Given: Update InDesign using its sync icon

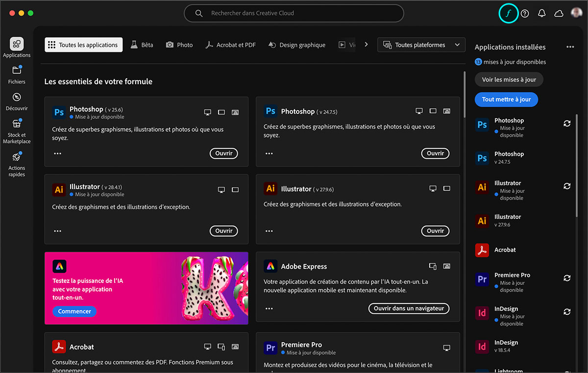Looking at the screenshot, I should 567,312.
